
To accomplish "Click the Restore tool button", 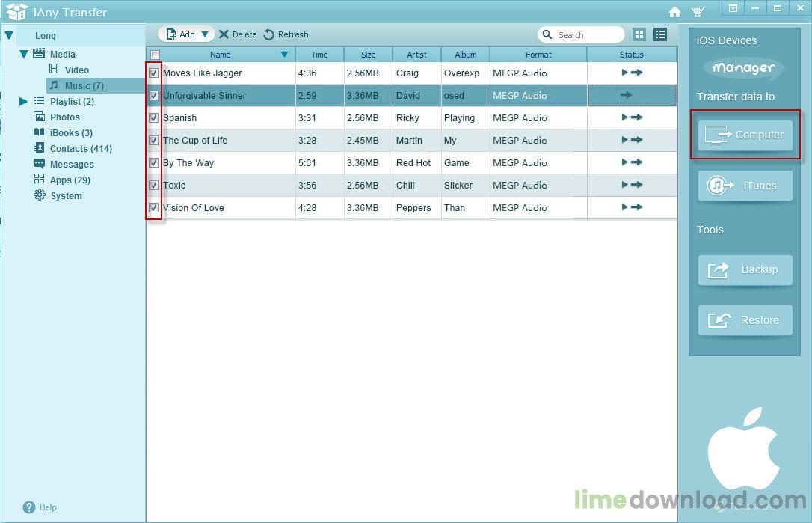I will (x=745, y=320).
